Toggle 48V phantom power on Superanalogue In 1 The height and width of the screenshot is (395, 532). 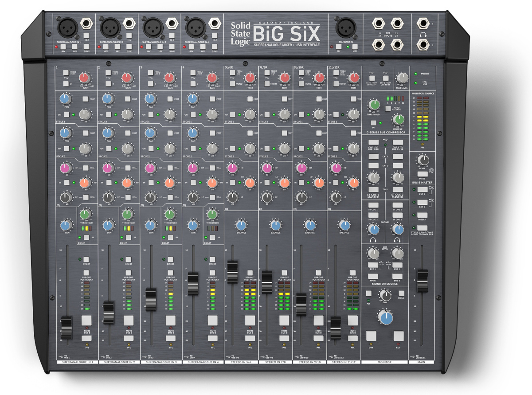coord(63,47)
